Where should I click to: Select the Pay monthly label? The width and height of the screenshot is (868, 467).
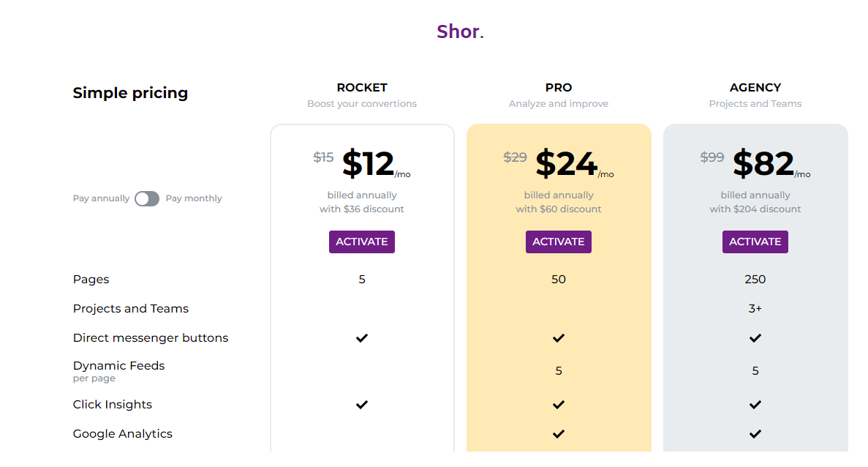click(x=194, y=198)
